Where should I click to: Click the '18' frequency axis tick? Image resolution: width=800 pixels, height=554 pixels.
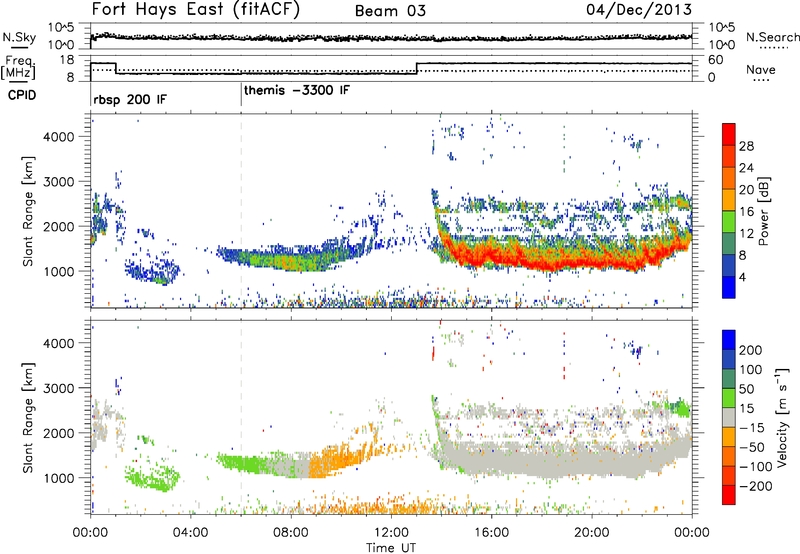(67, 60)
